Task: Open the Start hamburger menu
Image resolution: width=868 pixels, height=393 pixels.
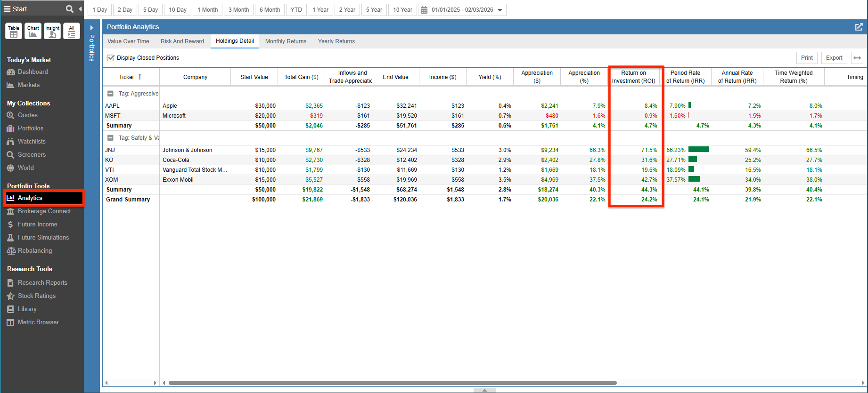Action: tap(7, 9)
